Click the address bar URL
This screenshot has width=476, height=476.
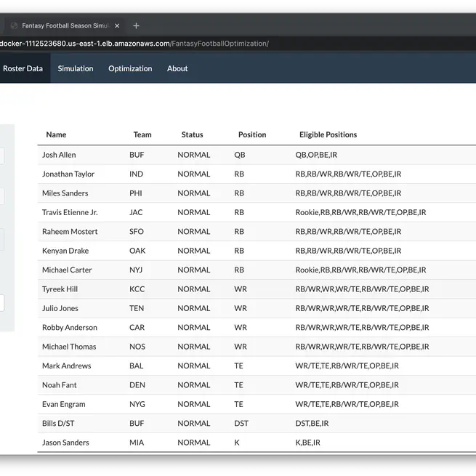click(134, 44)
